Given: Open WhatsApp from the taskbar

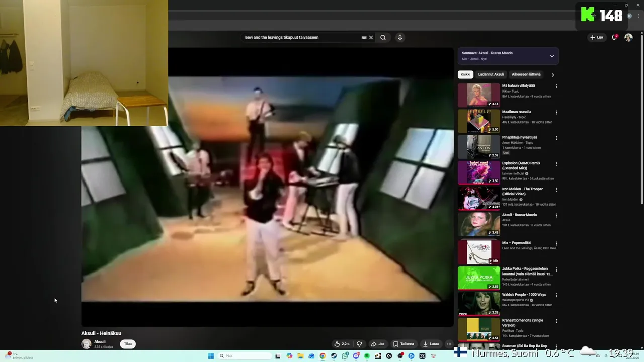Looking at the screenshot, I should 345,356.
